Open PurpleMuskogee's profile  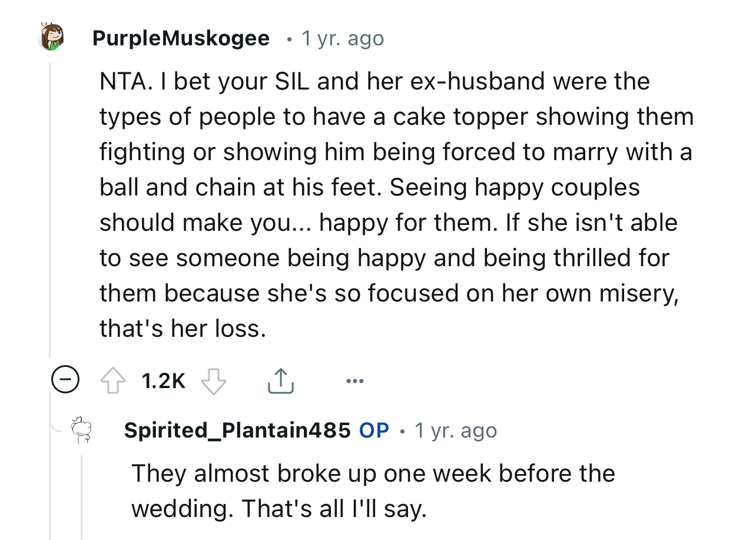(180, 38)
